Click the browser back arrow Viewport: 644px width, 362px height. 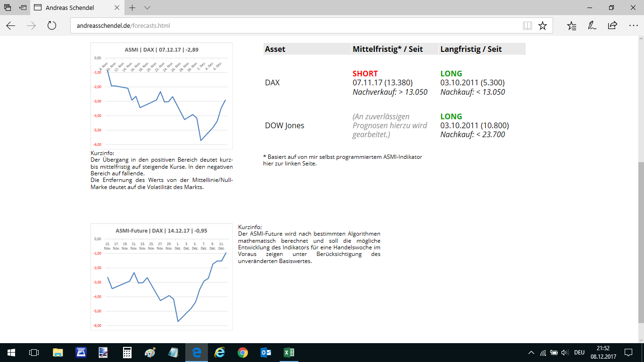coord(10,25)
